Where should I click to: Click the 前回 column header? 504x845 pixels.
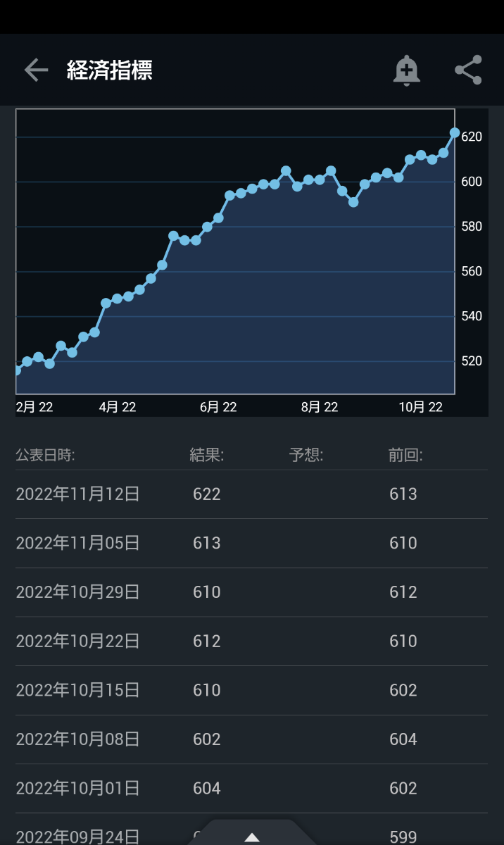point(405,455)
